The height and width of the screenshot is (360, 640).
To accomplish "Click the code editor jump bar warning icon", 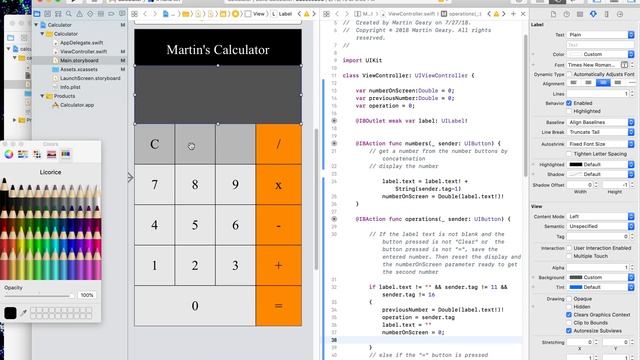I will click(496, 14).
